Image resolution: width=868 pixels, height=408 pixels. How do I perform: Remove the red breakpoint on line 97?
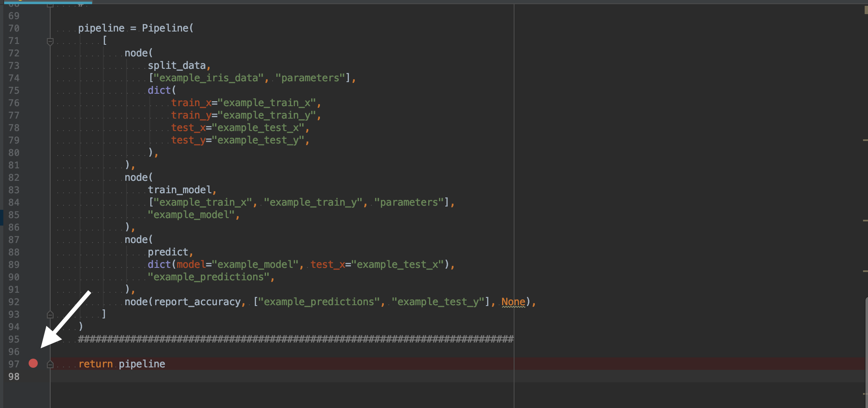[33, 364]
